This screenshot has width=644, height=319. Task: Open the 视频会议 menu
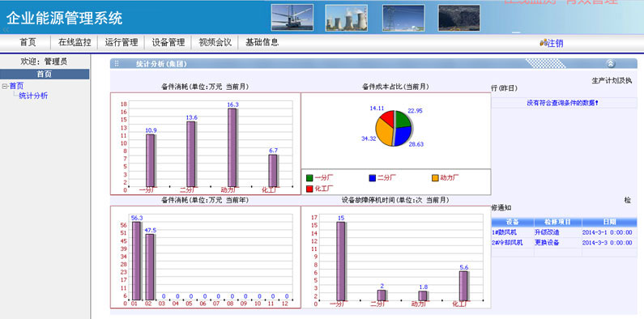(x=215, y=42)
